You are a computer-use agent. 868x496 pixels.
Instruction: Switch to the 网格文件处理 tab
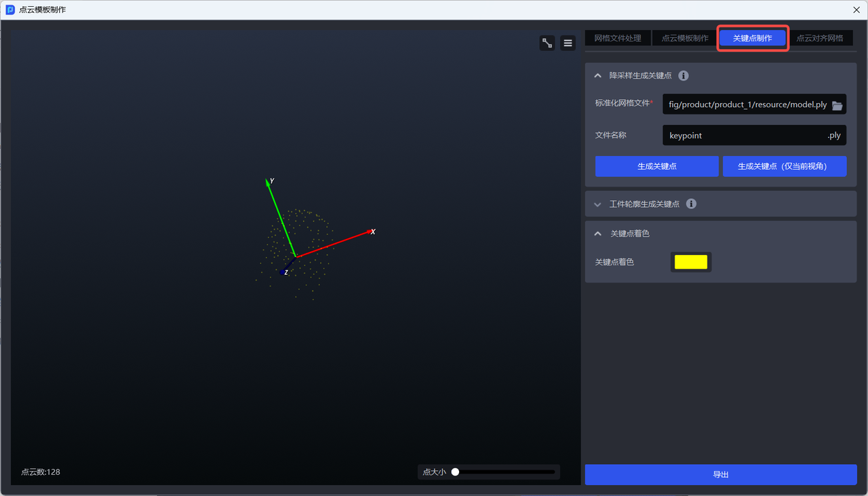[617, 38]
